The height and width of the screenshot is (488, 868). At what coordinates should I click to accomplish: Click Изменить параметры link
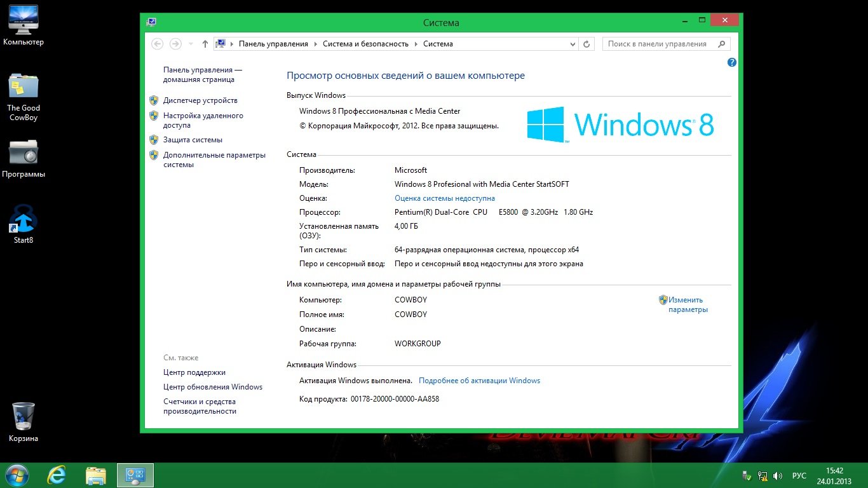point(688,305)
